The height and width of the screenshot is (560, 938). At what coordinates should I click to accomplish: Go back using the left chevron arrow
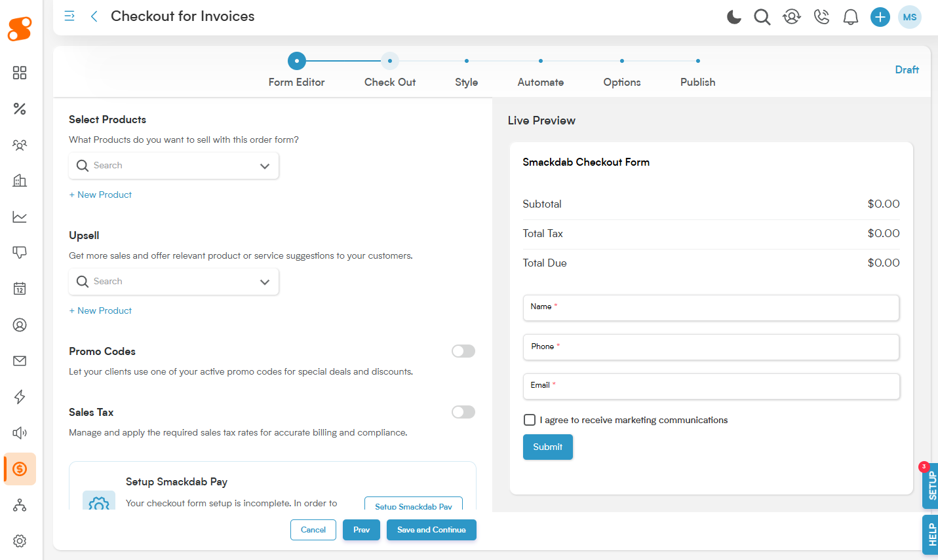tap(94, 16)
